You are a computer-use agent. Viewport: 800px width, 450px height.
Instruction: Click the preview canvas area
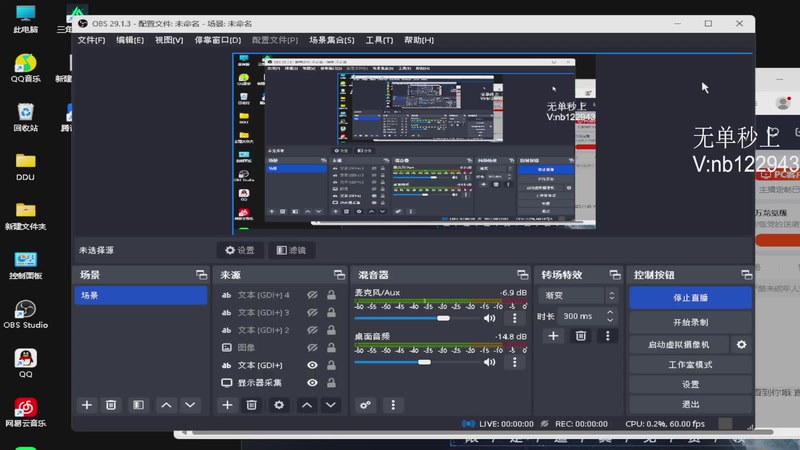click(414, 143)
